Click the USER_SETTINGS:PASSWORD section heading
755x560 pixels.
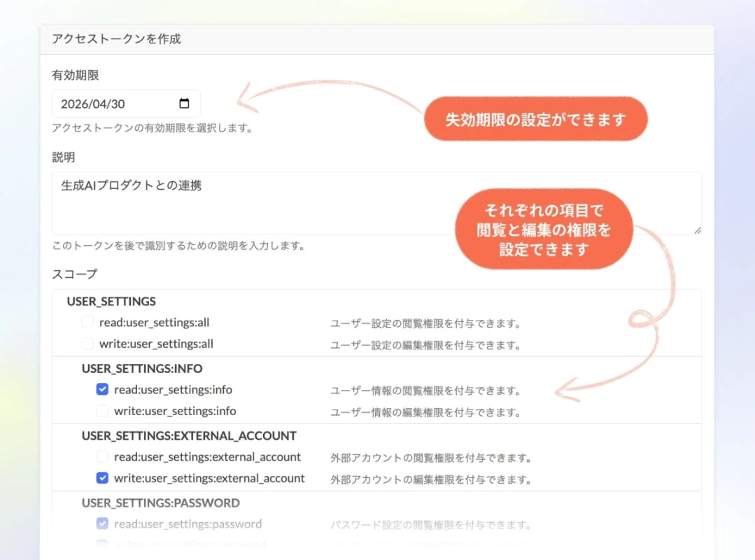[x=161, y=503]
